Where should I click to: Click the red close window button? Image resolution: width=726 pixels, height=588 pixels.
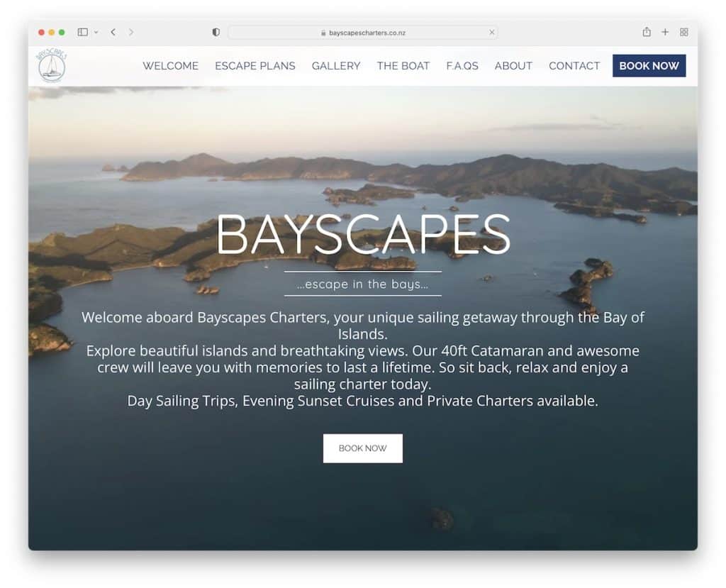tap(41, 33)
